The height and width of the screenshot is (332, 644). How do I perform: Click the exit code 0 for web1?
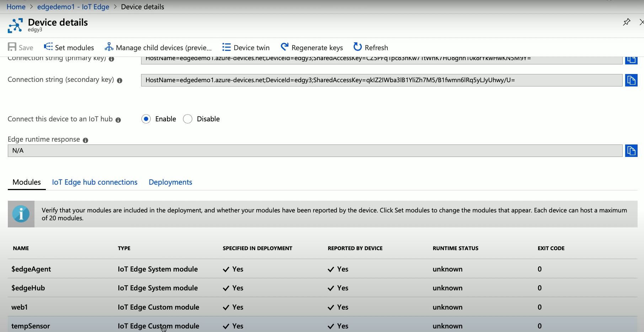[x=540, y=307]
